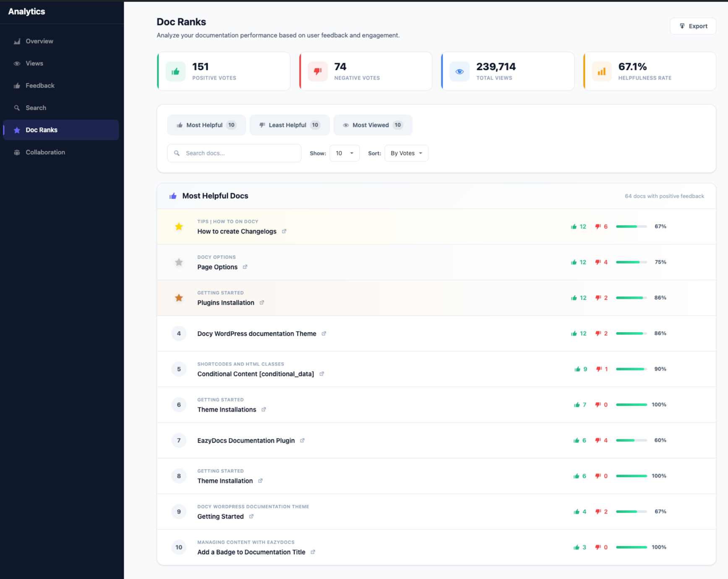Click the Export button
The height and width of the screenshot is (579, 728).
click(x=693, y=26)
